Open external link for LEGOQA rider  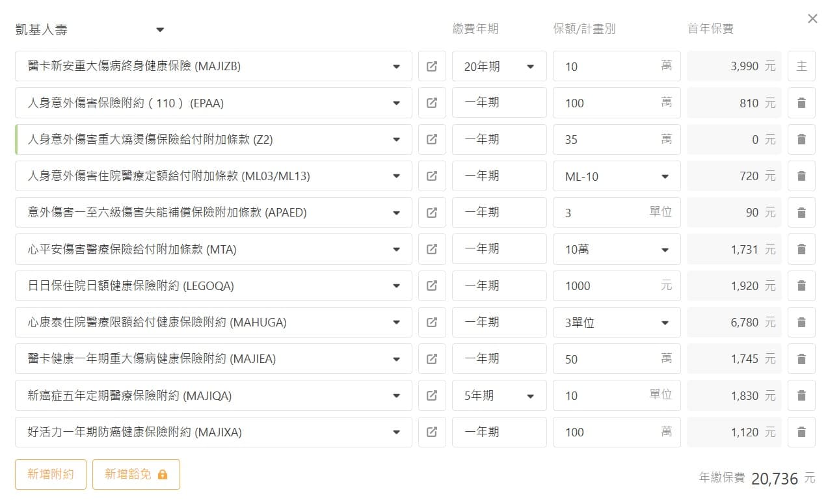click(432, 285)
